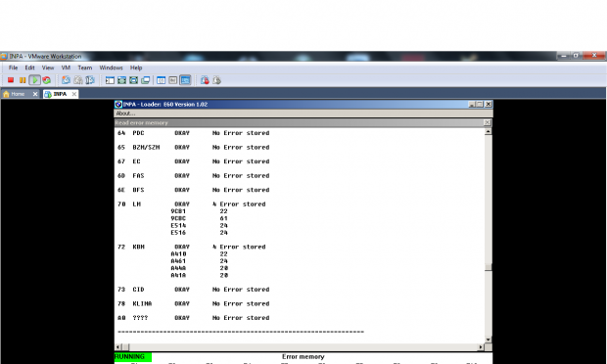Minimize the INPA Loader window
This screenshot has width=607, height=364.
pyautogui.click(x=472, y=104)
